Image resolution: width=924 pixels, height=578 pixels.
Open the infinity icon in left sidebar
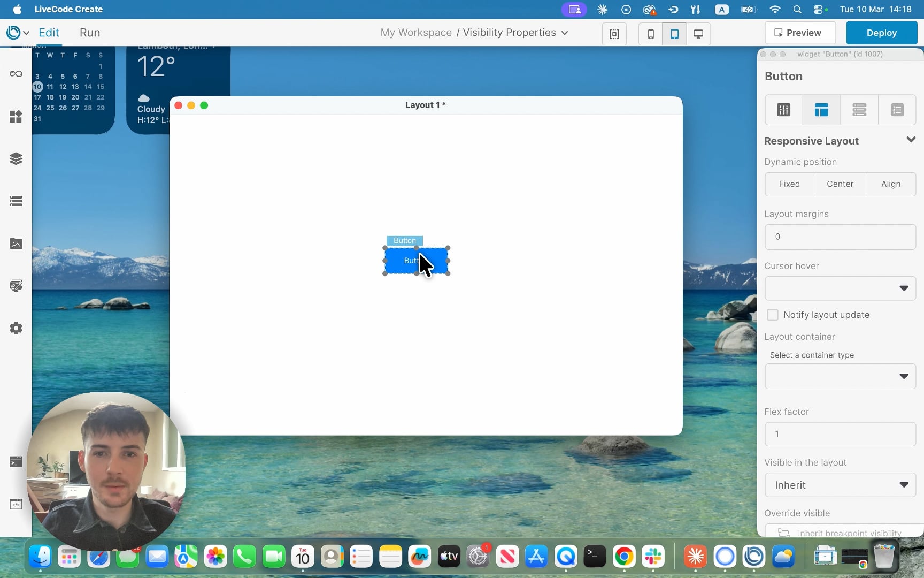click(16, 74)
